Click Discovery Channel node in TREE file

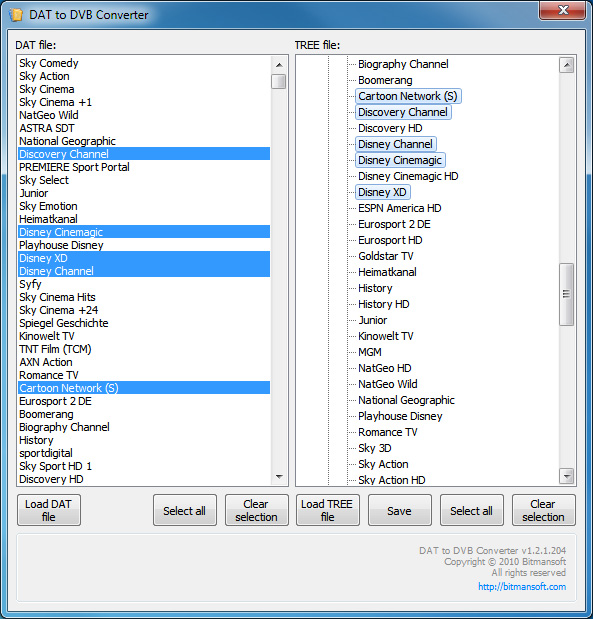click(x=403, y=113)
